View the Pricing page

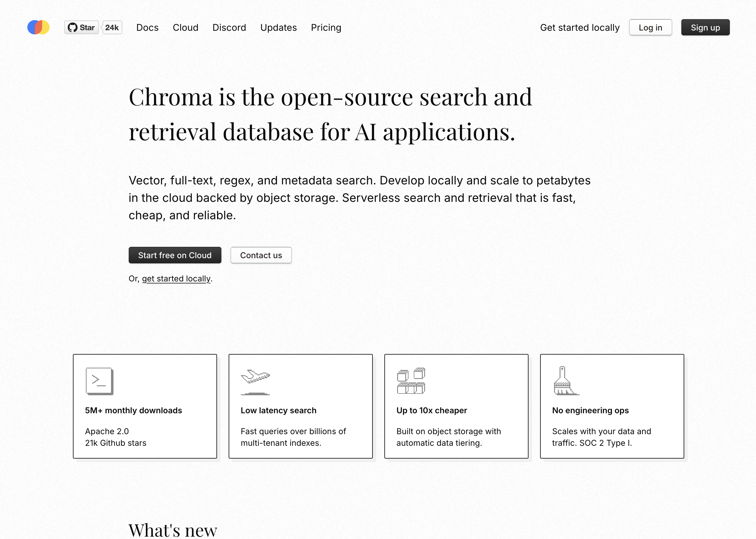[326, 28]
